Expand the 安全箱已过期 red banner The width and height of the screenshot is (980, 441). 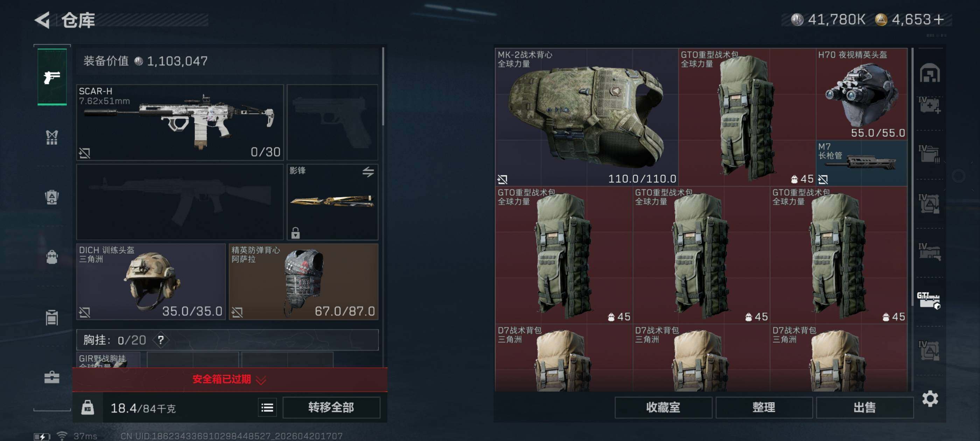click(x=230, y=379)
